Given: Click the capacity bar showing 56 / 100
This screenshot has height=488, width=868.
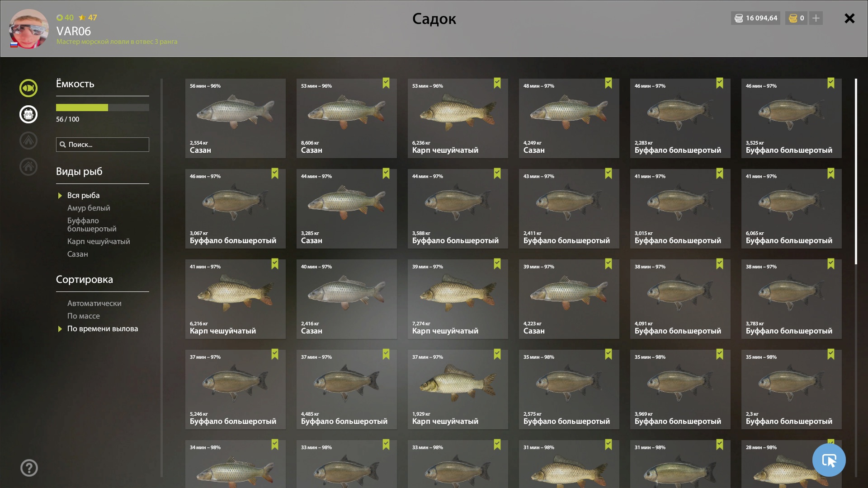Looking at the screenshot, I should 103,108.
